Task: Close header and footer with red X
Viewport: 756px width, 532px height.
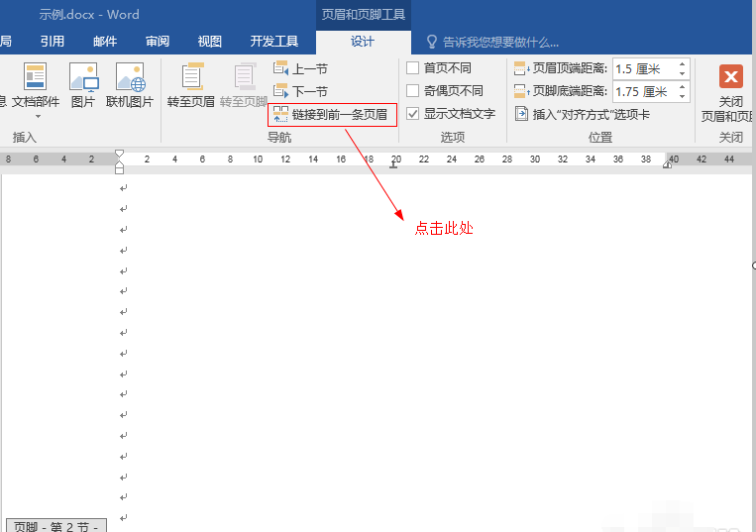Action: [731, 76]
